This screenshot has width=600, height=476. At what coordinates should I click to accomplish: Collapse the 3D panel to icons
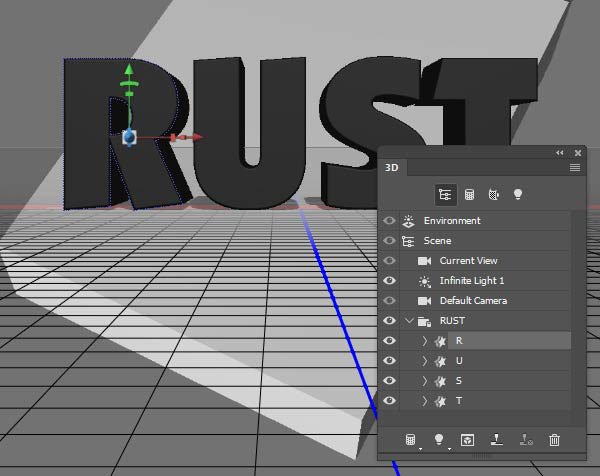(560, 153)
